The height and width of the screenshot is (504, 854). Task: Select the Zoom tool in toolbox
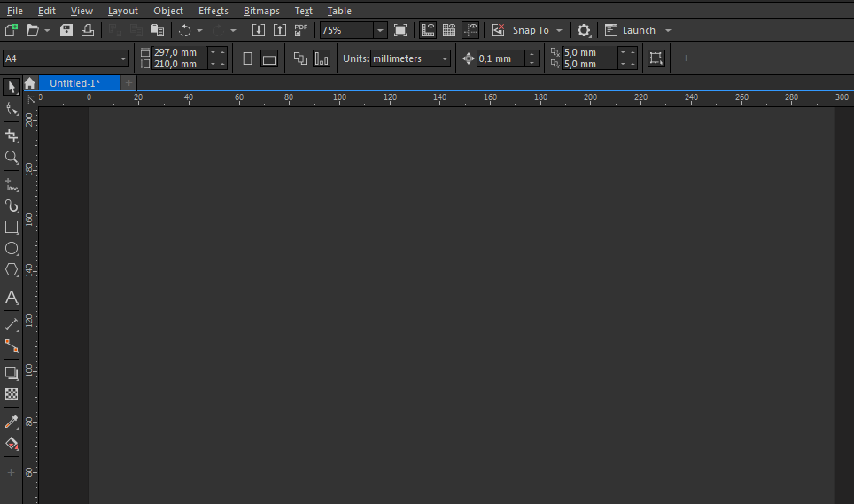pyautogui.click(x=12, y=158)
